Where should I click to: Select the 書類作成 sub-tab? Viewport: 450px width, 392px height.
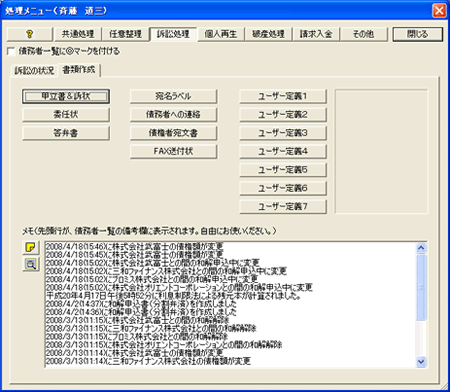(x=79, y=70)
